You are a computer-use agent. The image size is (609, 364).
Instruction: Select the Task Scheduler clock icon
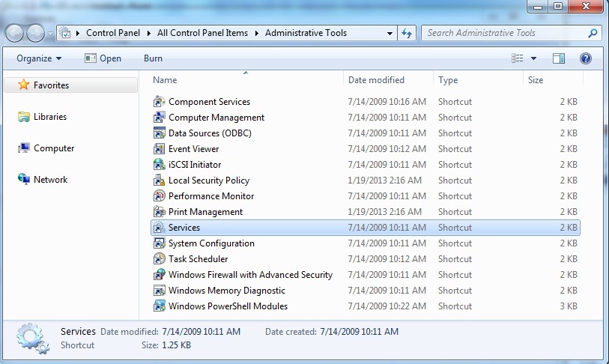point(159,259)
